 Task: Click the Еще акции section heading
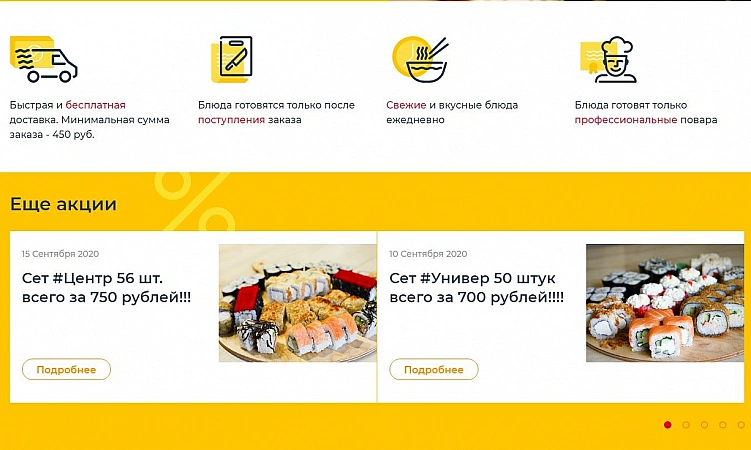click(x=63, y=204)
